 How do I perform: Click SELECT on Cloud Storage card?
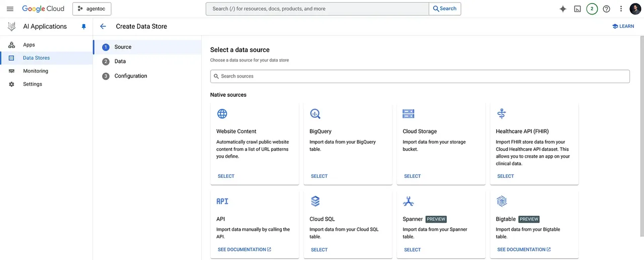coord(412,176)
